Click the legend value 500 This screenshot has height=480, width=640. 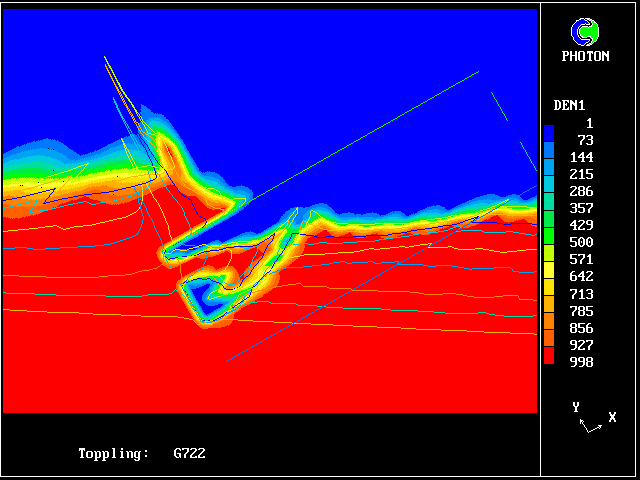click(x=580, y=242)
